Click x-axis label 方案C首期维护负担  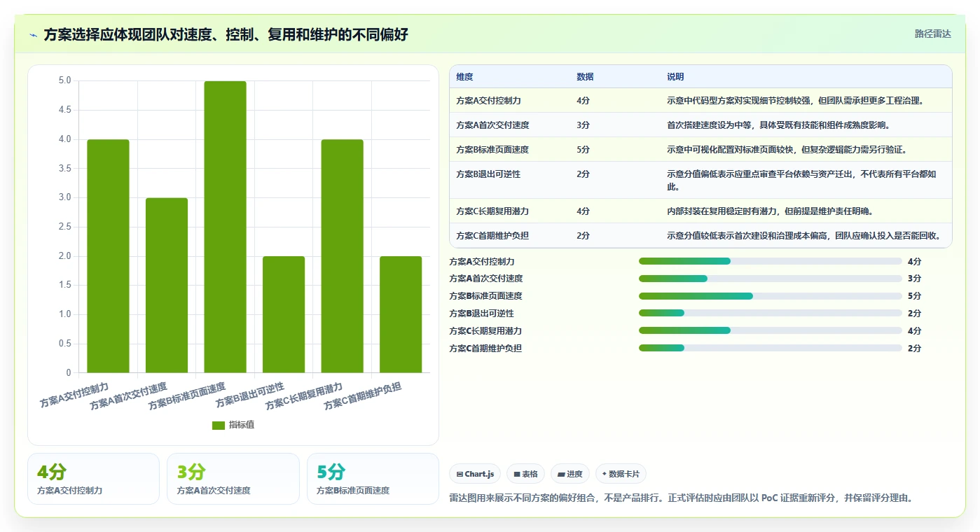pyautogui.click(x=362, y=396)
